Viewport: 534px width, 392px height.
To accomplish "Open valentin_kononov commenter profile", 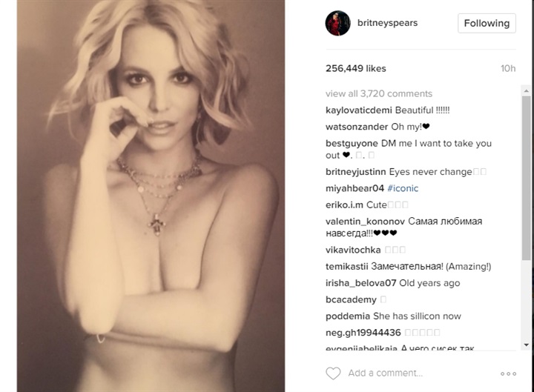I will pos(365,222).
